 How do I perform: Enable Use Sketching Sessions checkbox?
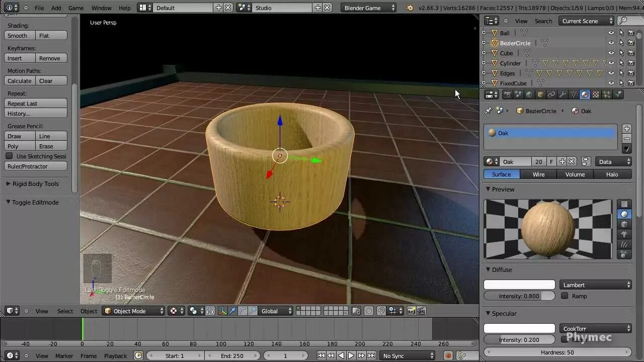pyautogui.click(x=9, y=156)
